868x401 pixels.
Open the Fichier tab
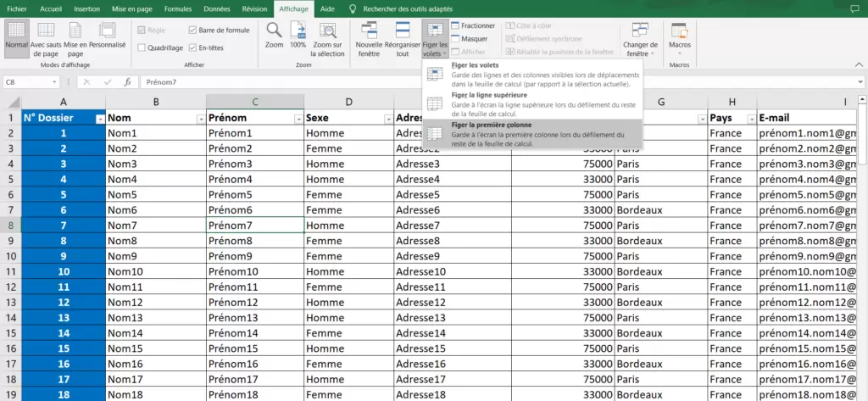tap(17, 8)
